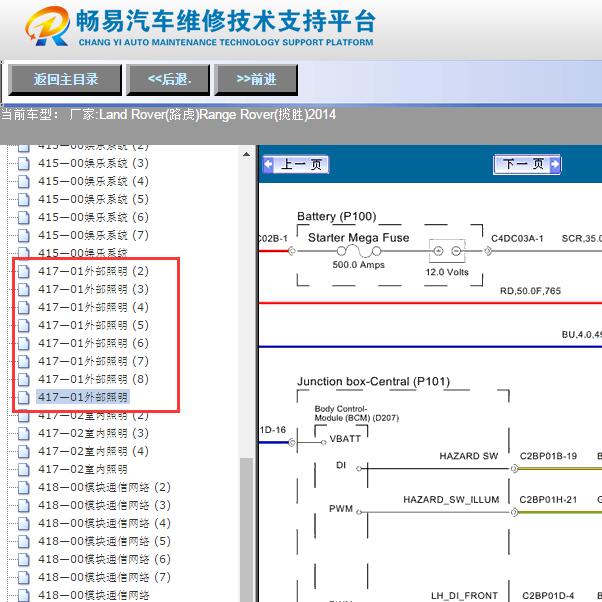The width and height of the screenshot is (602, 602).
Task: Open 418—00模块通信网络 (6) diagram
Action: 104,560
